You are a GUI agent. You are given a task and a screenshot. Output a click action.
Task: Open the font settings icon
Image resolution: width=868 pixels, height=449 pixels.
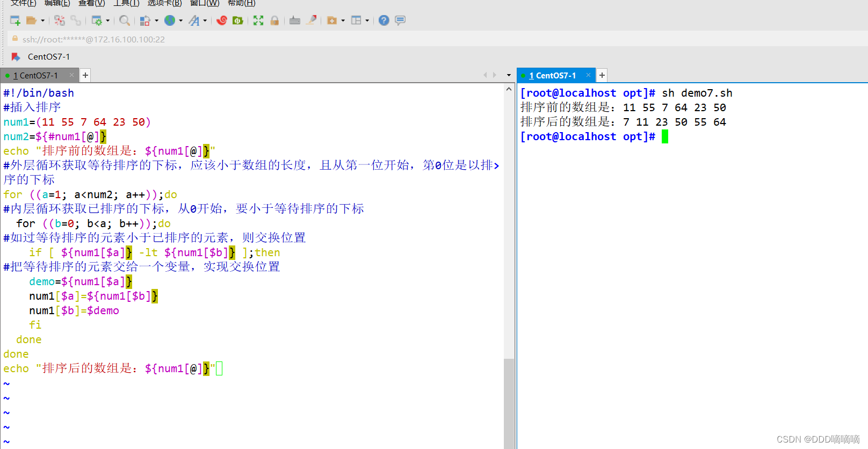click(194, 20)
